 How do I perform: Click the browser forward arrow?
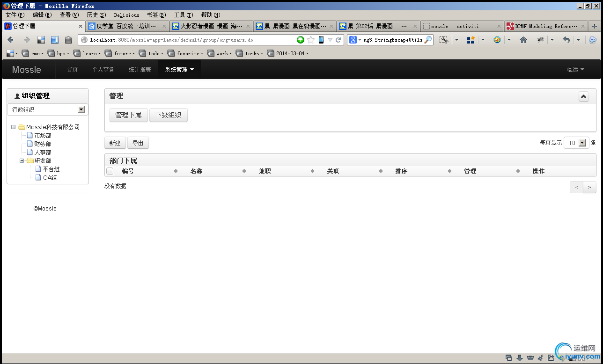click(x=27, y=40)
